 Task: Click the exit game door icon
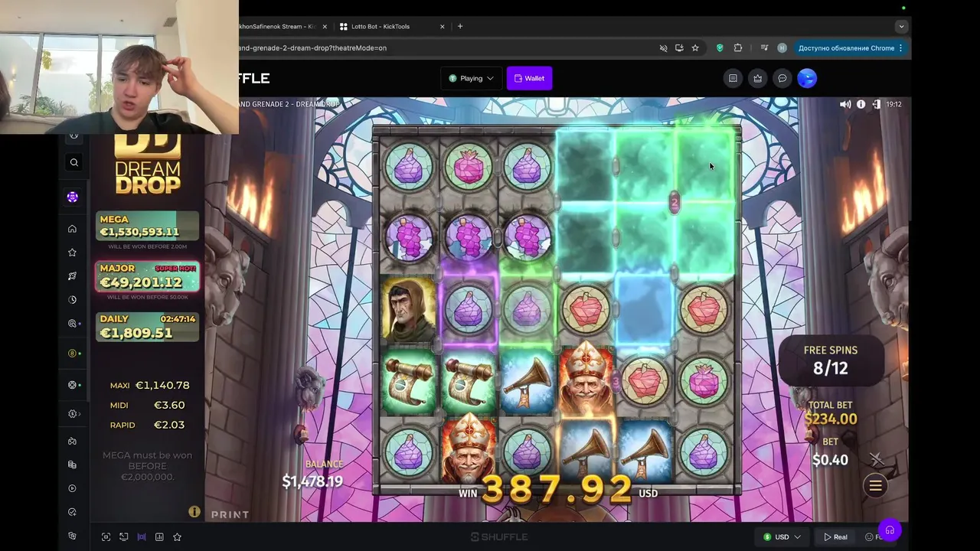click(876, 104)
